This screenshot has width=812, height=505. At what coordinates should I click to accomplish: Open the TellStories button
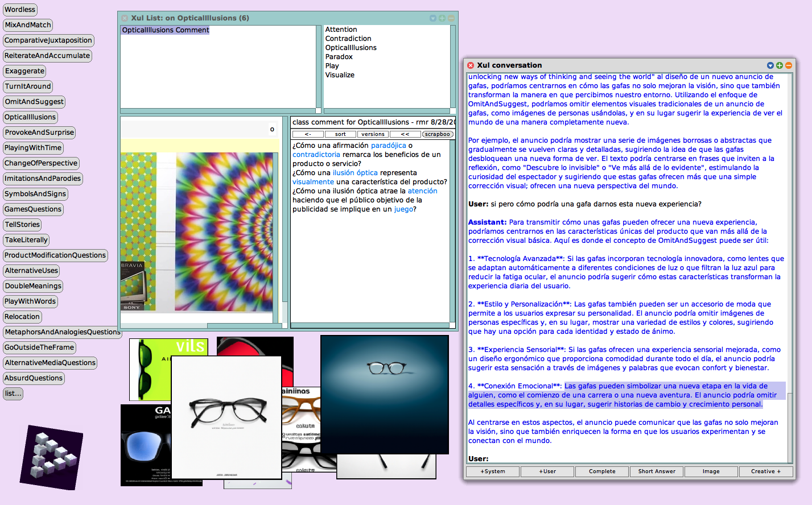(x=22, y=225)
